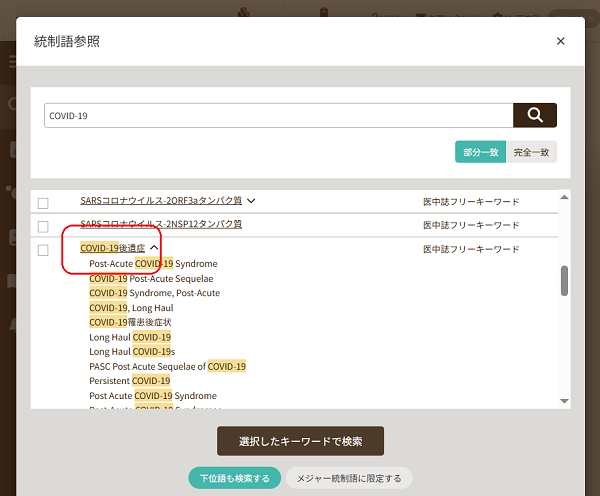
Task: Check the SARSコロナウイルス-2ORF3aタンパク質 checkbox
Action: [43, 203]
